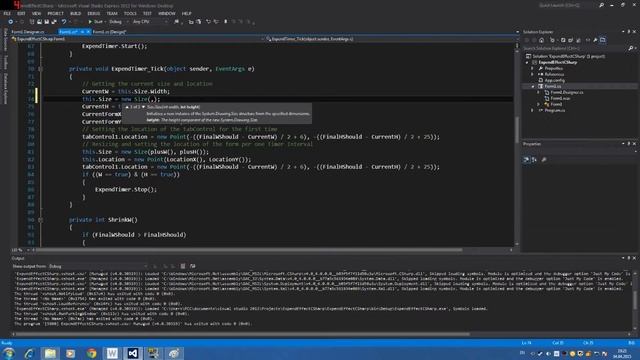
Task: Open media player icon in the taskbar
Action: pos(71,353)
